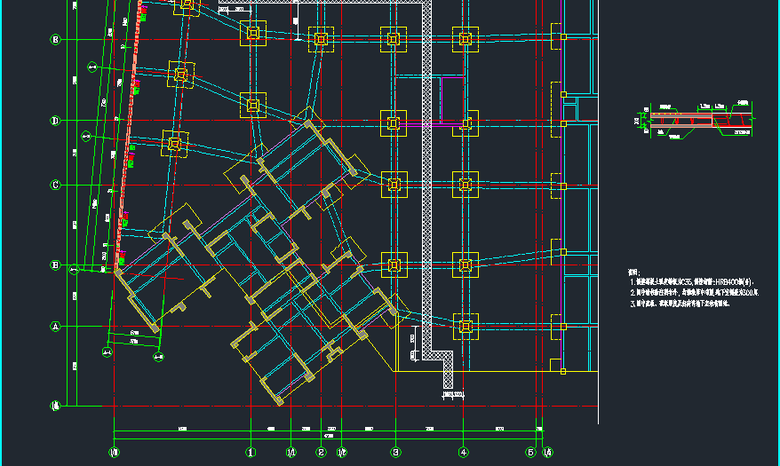Viewport: 780px width, 466px height.
Task: Select the notes heading text above numbered notes
Action: point(632,271)
